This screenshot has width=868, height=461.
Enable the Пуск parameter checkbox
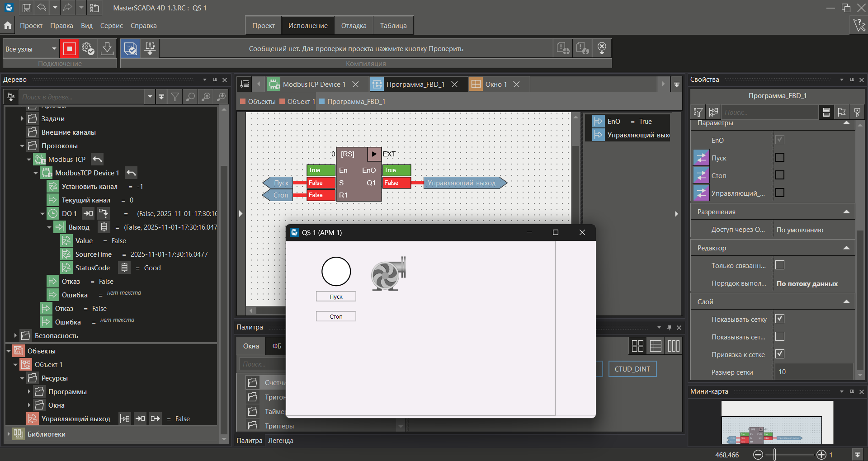(779, 158)
